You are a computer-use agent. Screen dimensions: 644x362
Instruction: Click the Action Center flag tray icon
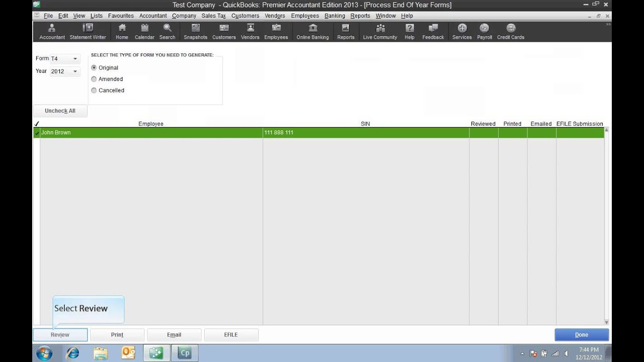533,353
